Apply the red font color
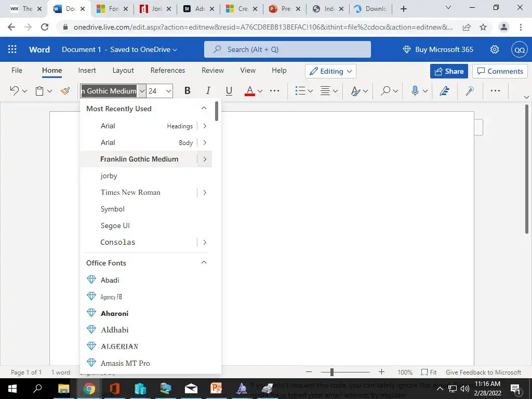The image size is (532, 399). point(250,91)
